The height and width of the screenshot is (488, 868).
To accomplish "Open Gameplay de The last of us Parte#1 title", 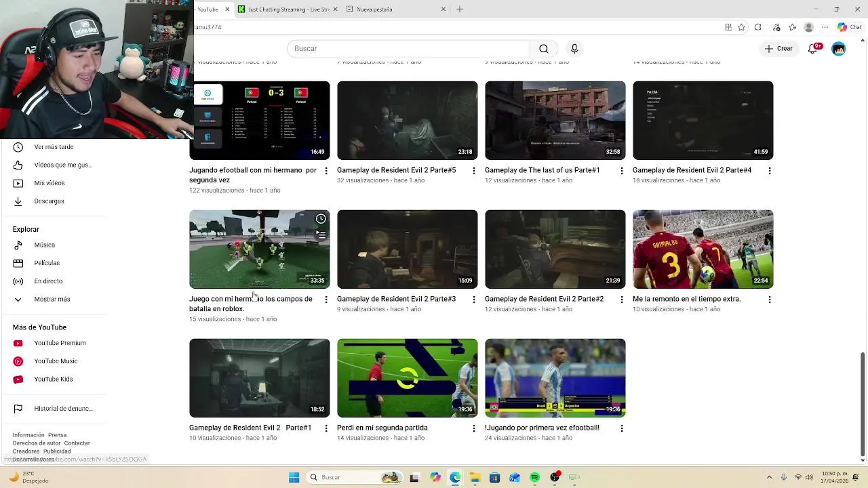I will [x=542, y=170].
